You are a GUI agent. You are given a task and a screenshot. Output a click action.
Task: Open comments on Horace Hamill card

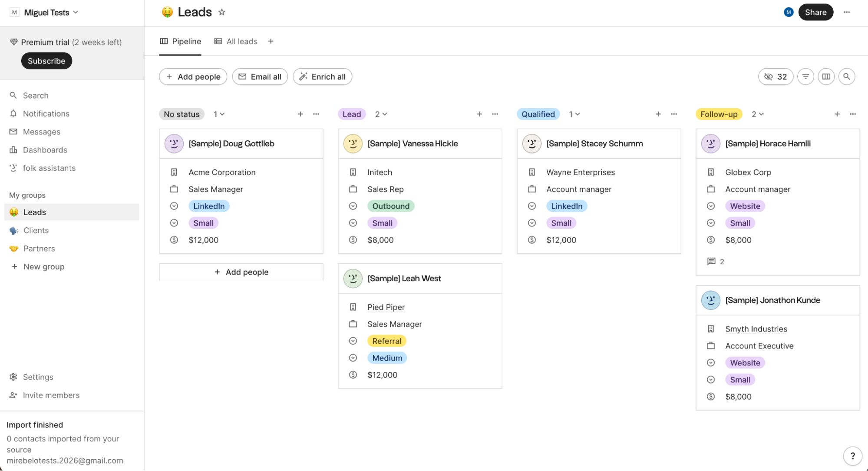pos(716,262)
